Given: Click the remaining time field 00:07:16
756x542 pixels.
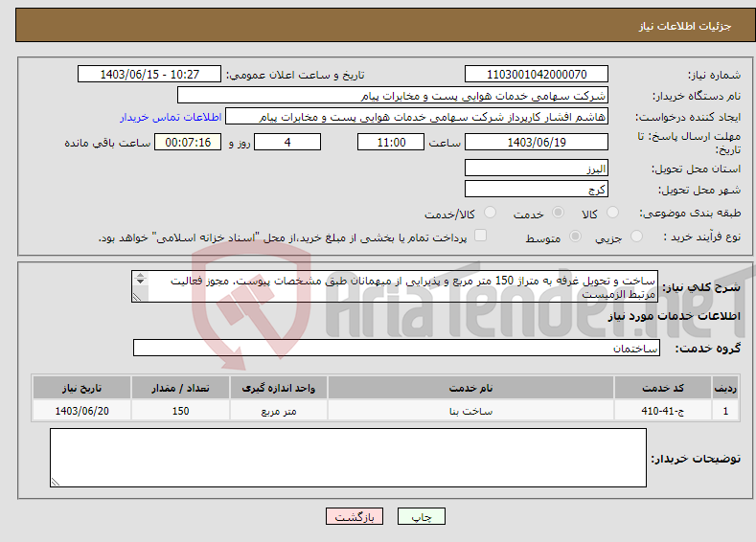Looking at the screenshot, I should pos(188,142).
